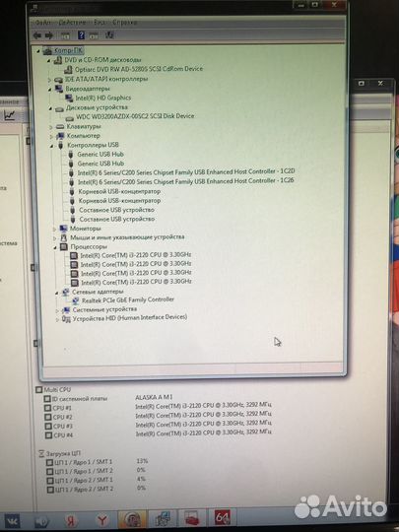Select the Kompi-ПК computer node

click(x=68, y=51)
